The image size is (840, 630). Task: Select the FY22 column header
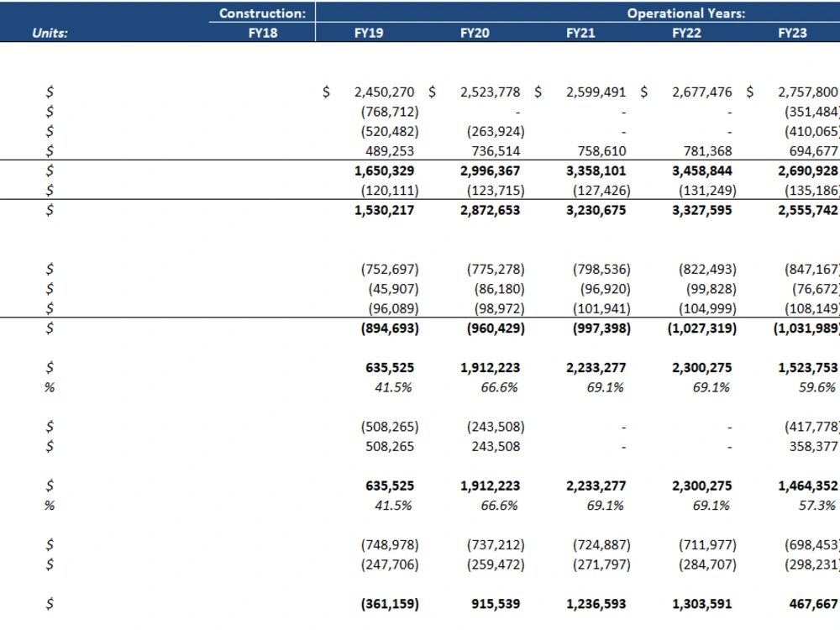(687, 33)
